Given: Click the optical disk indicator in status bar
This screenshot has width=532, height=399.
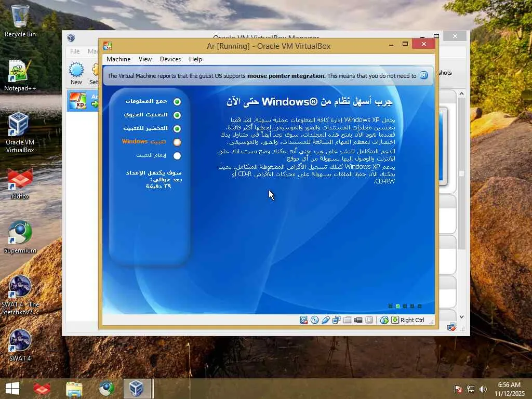Looking at the screenshot, I should coord(314,320).
